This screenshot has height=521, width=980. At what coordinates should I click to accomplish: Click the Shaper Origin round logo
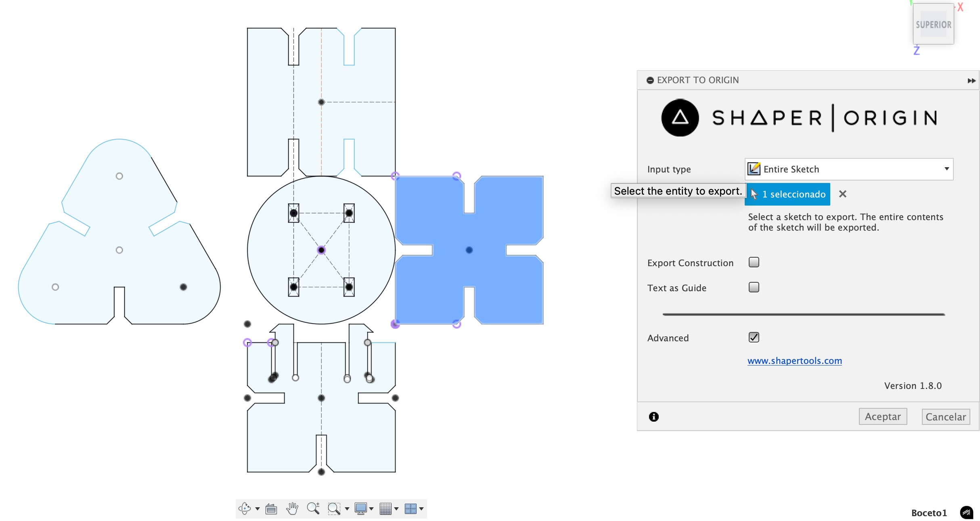[680, 118]
